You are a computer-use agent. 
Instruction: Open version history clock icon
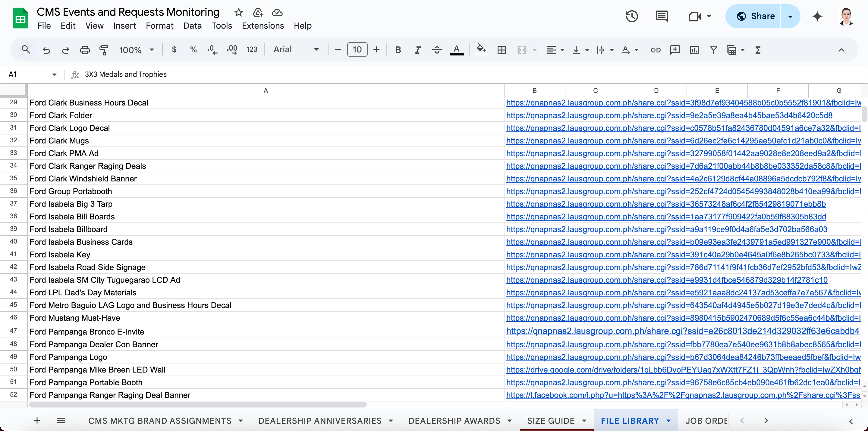point(632,16)
